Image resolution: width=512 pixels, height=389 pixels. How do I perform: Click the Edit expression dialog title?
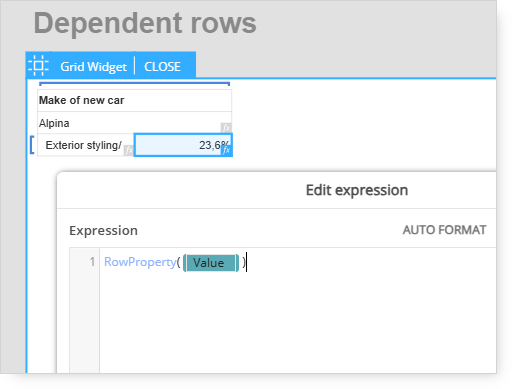(x=357, y=190)
